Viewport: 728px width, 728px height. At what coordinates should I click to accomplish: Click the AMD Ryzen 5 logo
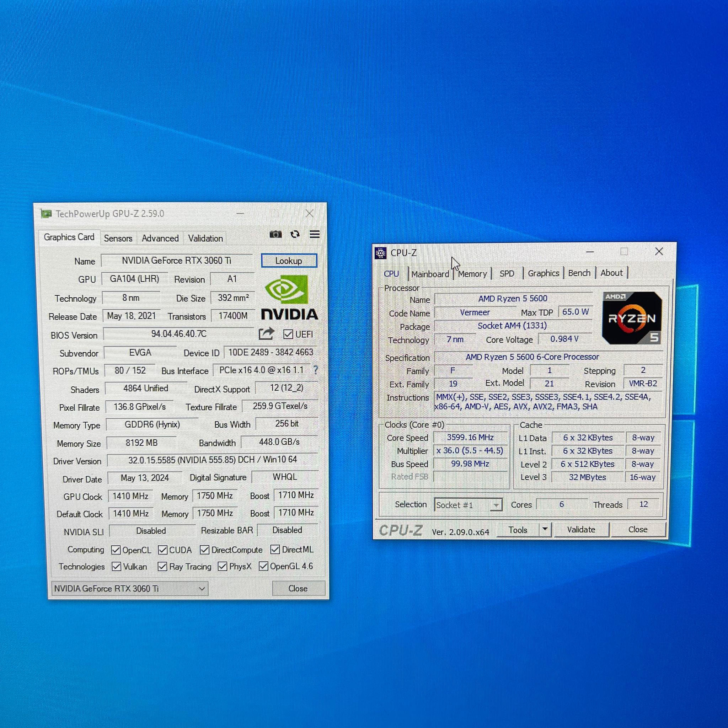click(632, 318)
